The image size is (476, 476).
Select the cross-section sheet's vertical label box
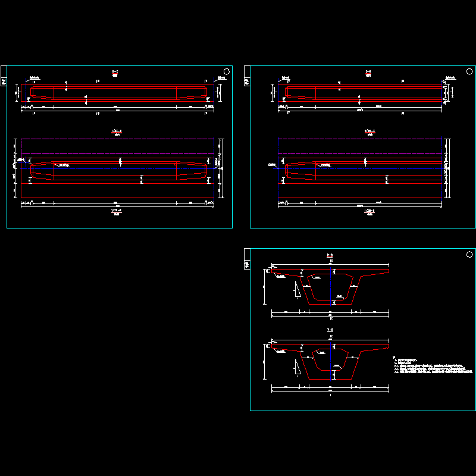tap(247, 259)
